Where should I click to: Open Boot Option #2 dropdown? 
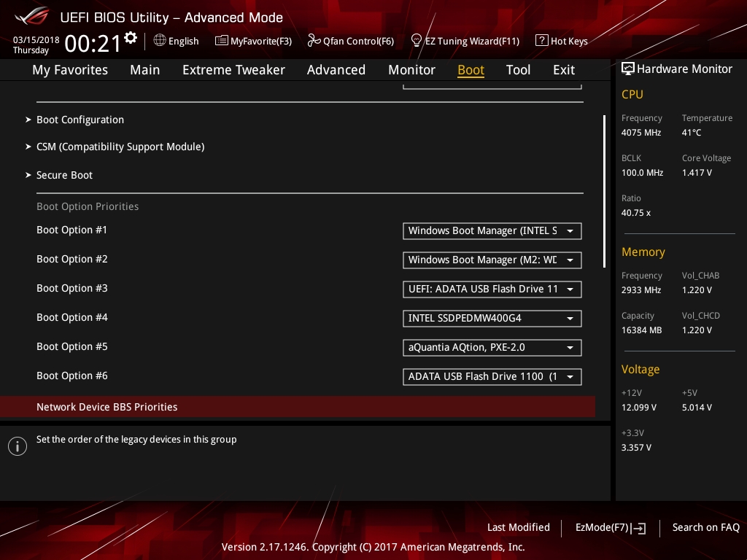[x=492, y=260]
